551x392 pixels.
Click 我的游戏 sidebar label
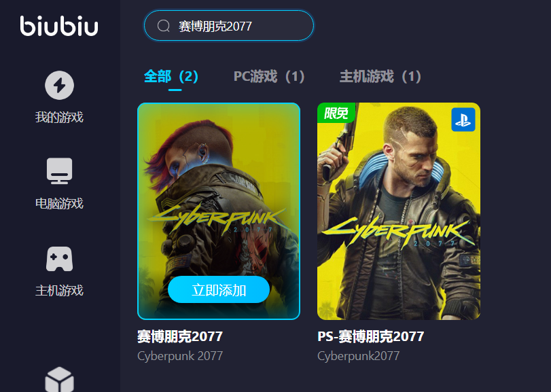(x=59, y=117)
